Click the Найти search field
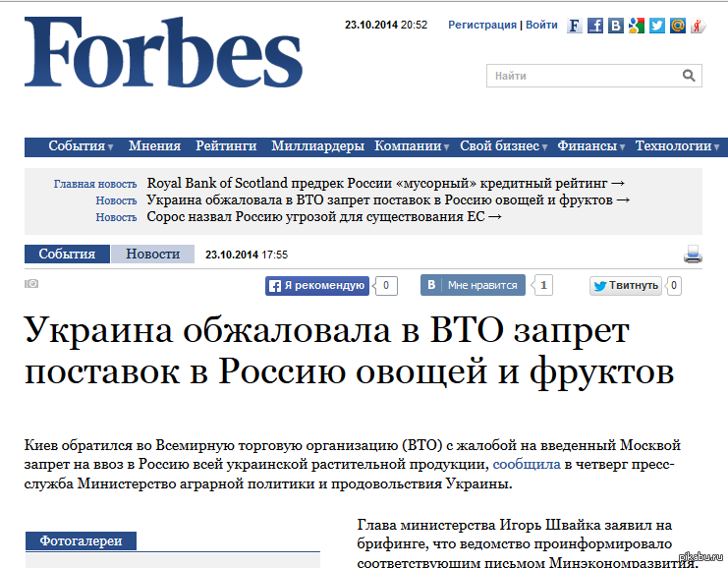This screenshot has height=568, width=728. pyautogui.click(x=593, y=76)
